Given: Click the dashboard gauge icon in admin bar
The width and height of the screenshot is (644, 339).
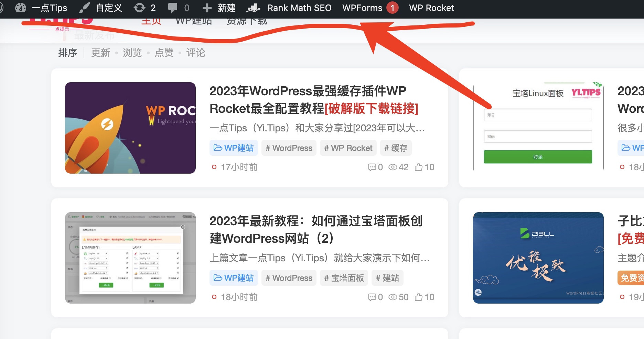Looking at the screenshot, I should pyautogui.click(x=21, y=8).
